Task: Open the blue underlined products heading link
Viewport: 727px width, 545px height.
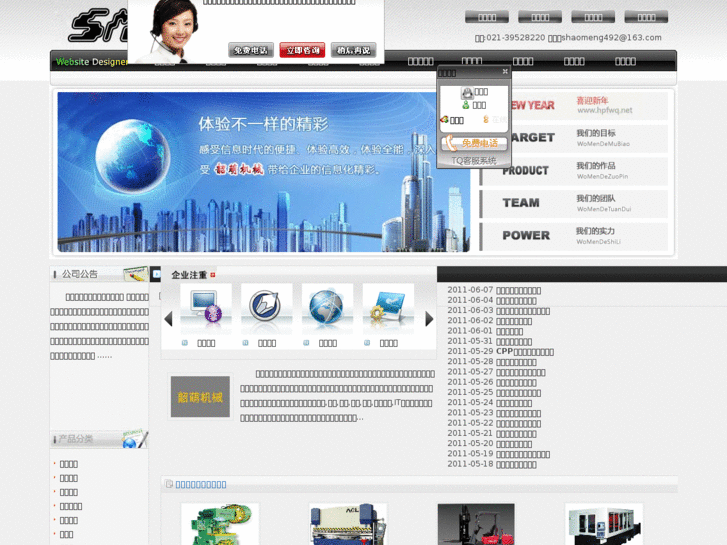Action: tap(201, 485)
